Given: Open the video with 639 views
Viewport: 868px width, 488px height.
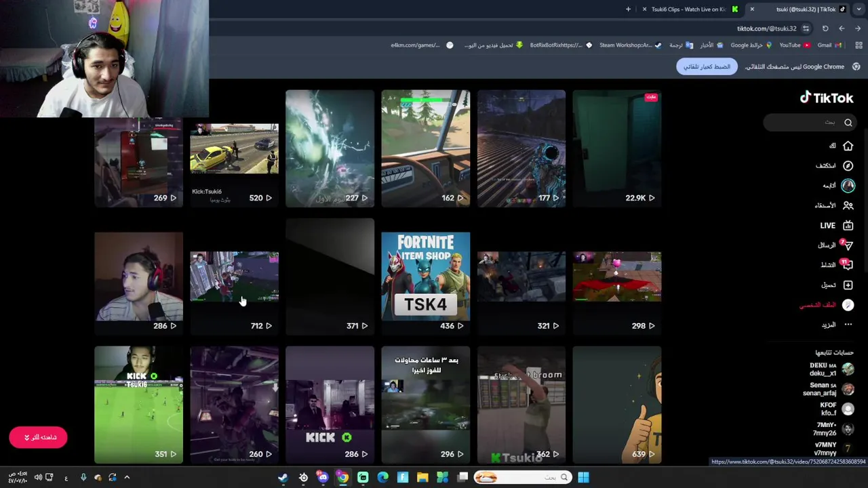Looking at the screenshot, I should [616, 405].
